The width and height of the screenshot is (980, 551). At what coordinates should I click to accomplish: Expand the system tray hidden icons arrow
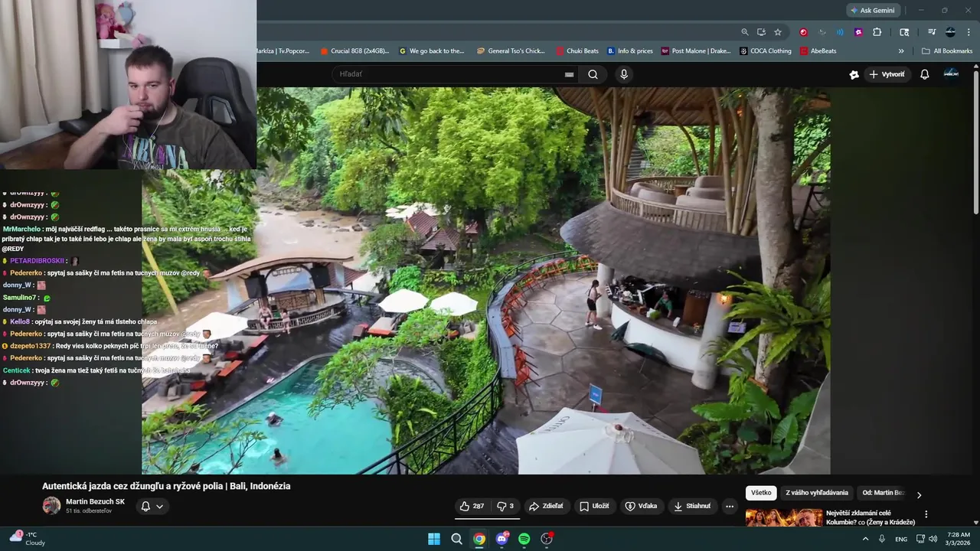click(866, 539)
